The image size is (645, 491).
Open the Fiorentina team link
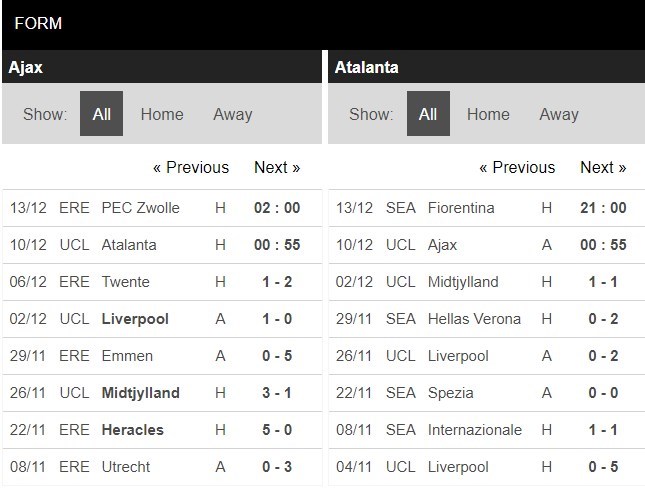pos(462,208)
